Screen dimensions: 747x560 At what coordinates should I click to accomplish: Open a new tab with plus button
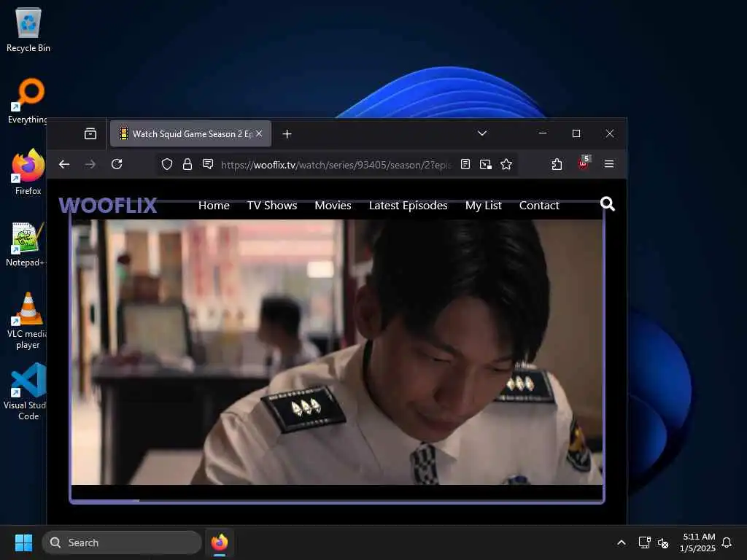287,134
